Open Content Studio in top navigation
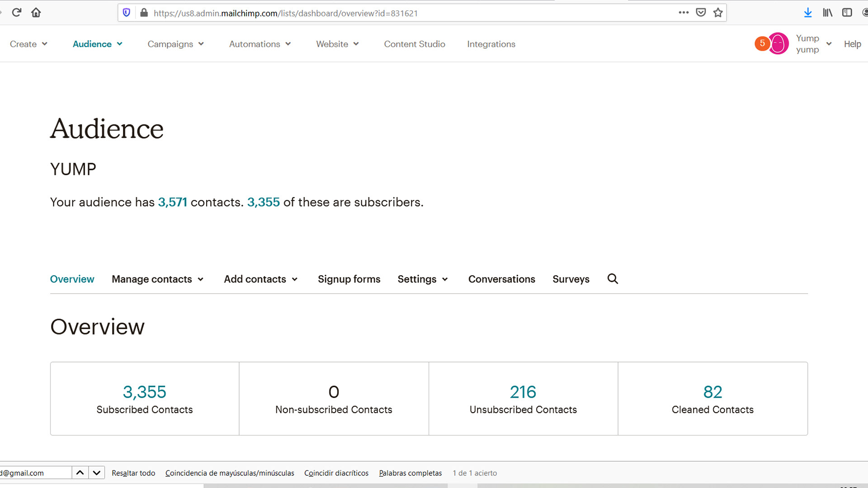Image resolution: width=868 pixels, height=488 pixels. coord(415,44)
